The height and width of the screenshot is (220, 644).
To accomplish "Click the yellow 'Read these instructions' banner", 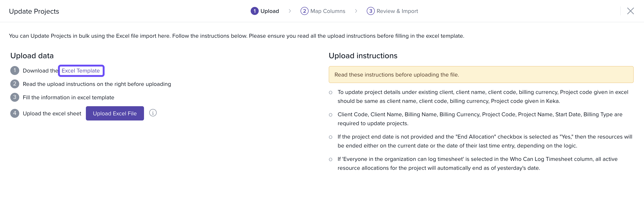I will [481, 75].
